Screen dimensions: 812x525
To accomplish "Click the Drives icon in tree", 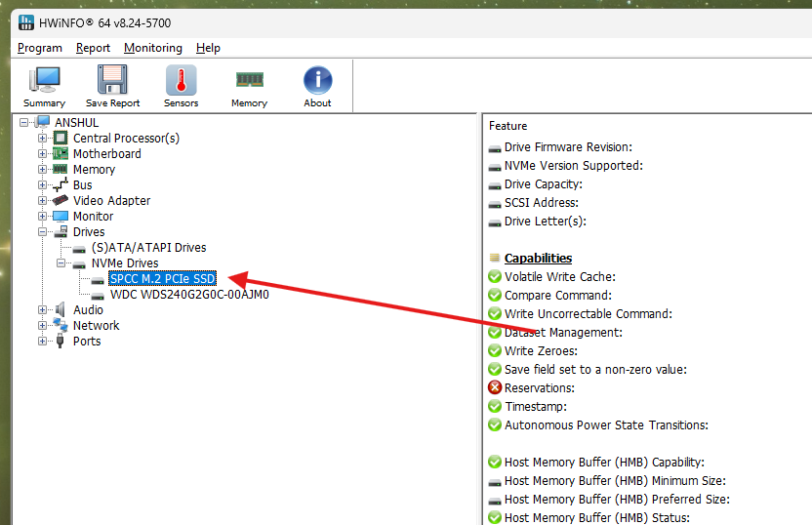I will [61, 231].
